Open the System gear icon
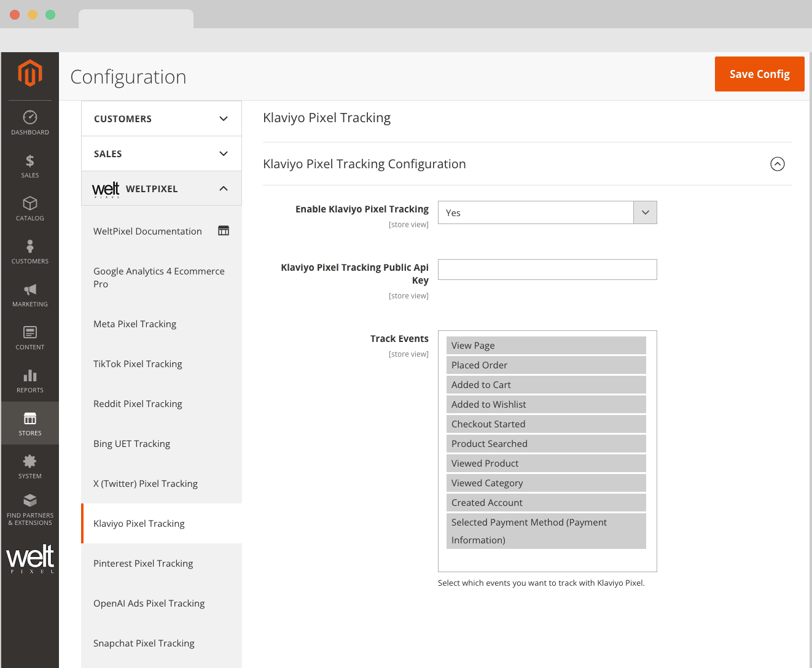The width and height of the screenshot is (812, 668). (30, 461)
